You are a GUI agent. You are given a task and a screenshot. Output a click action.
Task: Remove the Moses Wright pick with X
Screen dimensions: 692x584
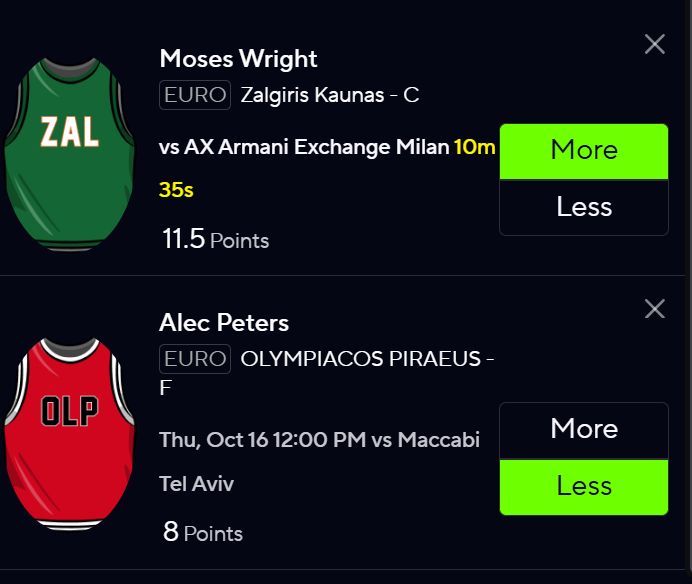coord(654,44)
